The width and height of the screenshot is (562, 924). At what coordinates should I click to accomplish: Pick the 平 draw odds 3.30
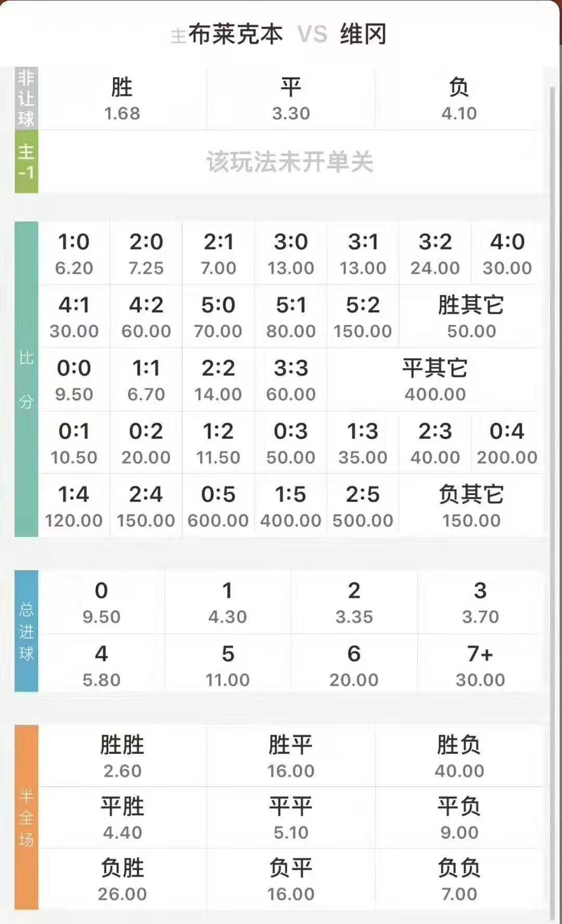pyautogui.click(x=290, y=99)
